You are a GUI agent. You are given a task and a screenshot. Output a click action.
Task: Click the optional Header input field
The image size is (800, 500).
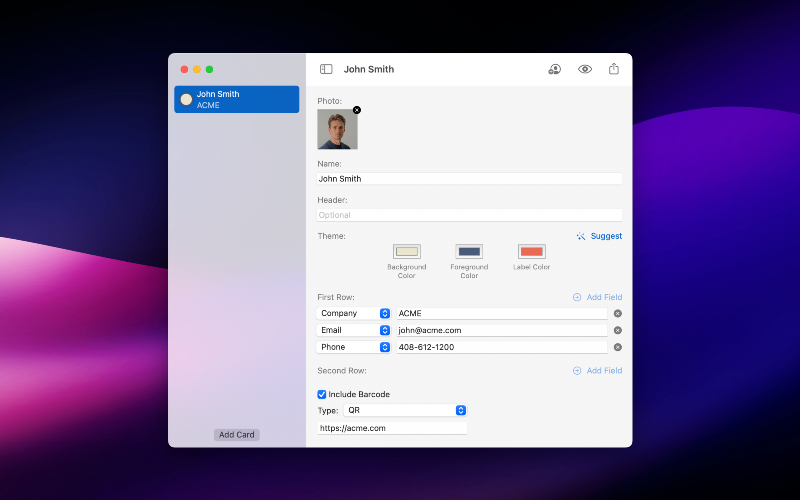469,215
